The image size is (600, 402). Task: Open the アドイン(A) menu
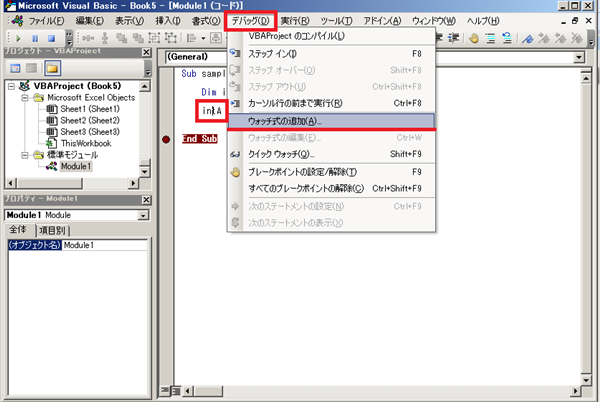[x=382, y=21]
